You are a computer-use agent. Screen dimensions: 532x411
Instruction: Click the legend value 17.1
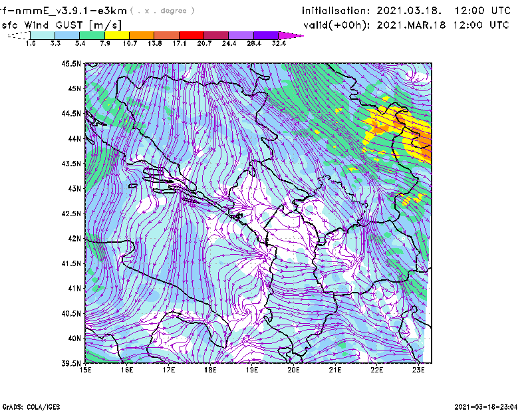(180, 43)
